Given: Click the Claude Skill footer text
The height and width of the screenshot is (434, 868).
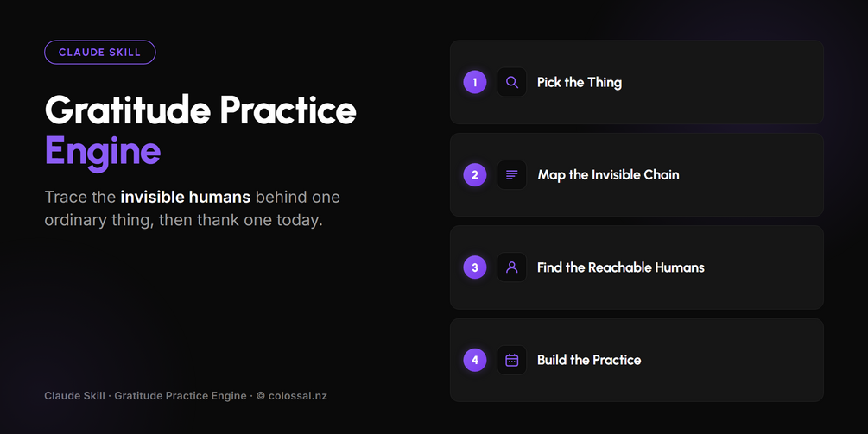Looking at the screenshot, I should tap(75, 396).
